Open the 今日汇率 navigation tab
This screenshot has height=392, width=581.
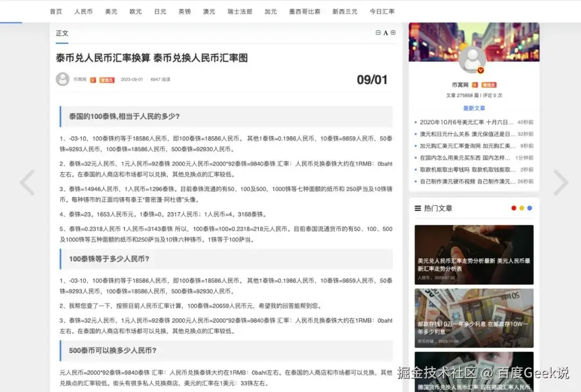click(382, 11)
